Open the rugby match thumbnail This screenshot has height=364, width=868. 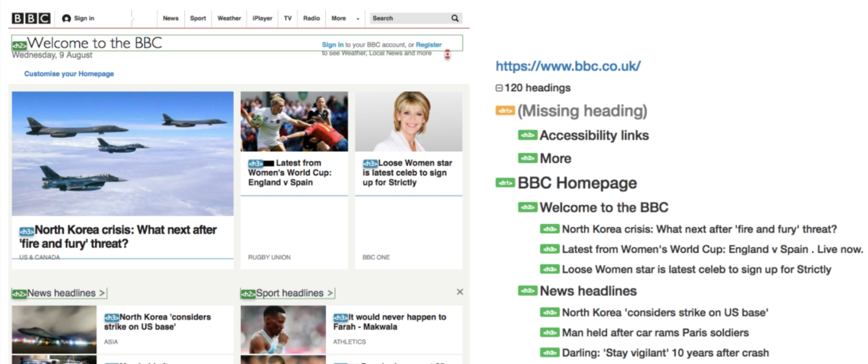(x=294, y=122)
